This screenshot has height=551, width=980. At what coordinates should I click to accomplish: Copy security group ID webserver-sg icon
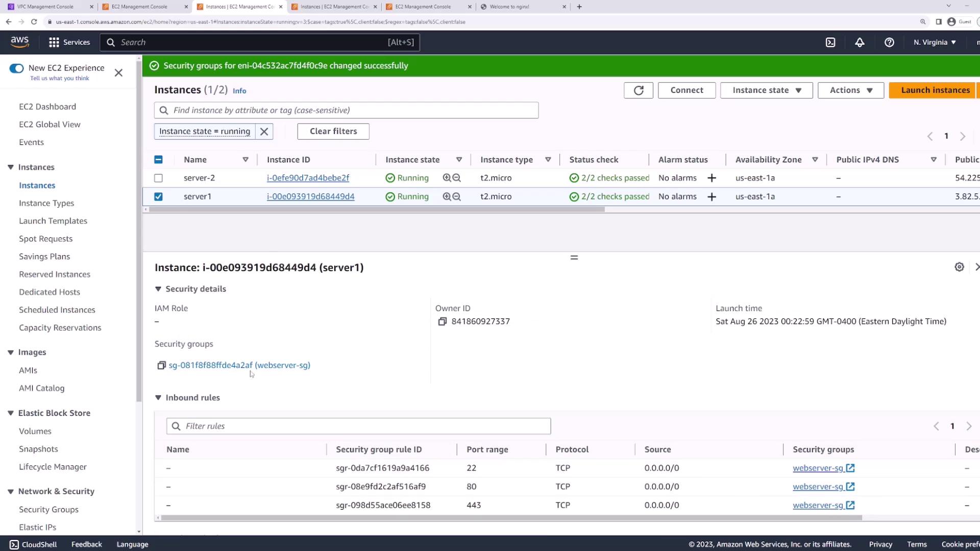[161, 365]
